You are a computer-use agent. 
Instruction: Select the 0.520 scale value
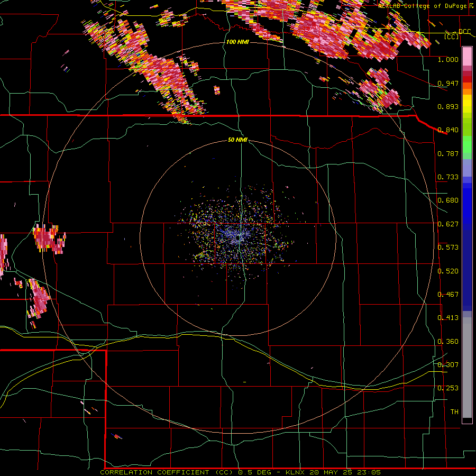point(448,271)
